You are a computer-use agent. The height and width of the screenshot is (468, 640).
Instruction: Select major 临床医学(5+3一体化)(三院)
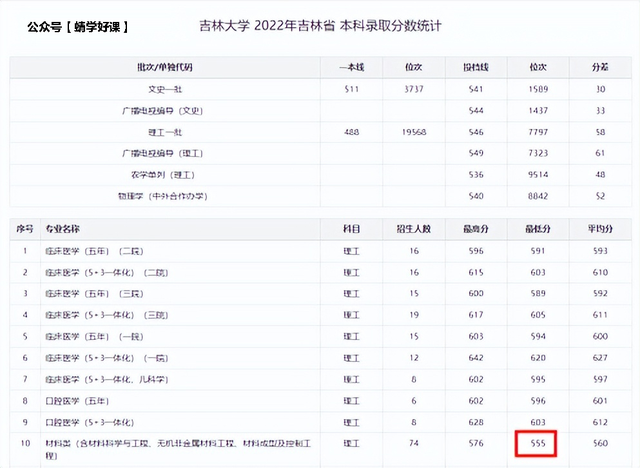[x=107, y=315]
